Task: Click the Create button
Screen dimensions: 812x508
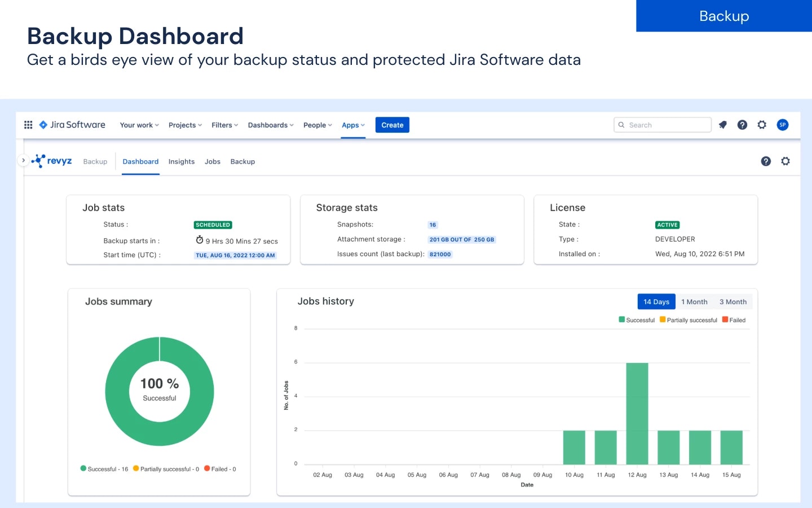Action: 392,125
